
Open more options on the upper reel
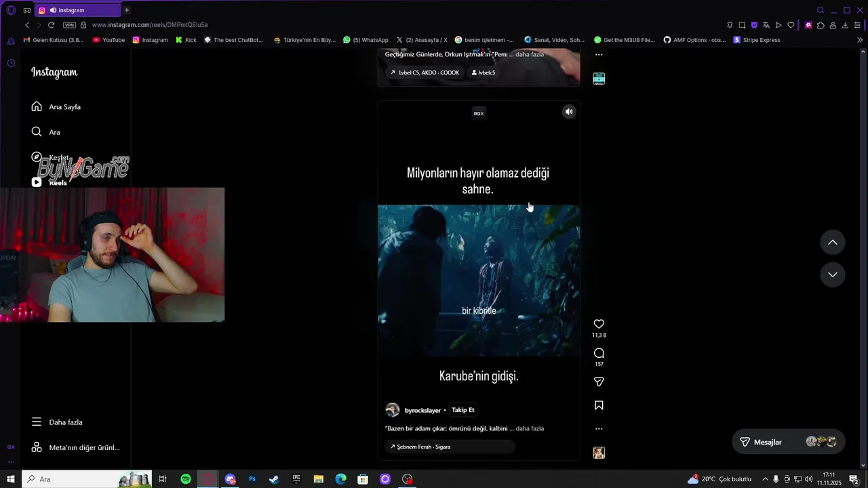point(599,54)
